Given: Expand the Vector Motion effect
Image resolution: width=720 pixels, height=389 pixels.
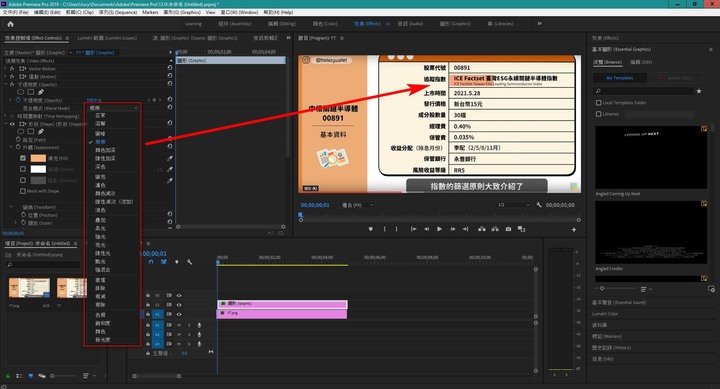Looking at the screenshot, I should [x=6, y=68].
